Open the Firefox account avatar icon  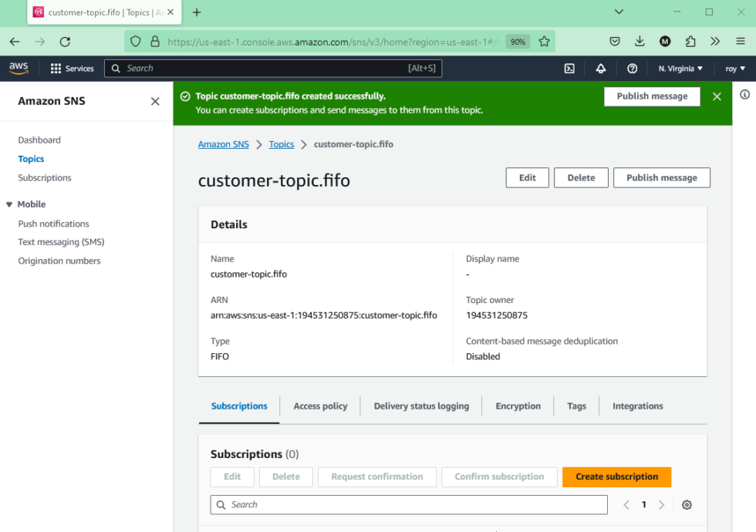point(664,41)
